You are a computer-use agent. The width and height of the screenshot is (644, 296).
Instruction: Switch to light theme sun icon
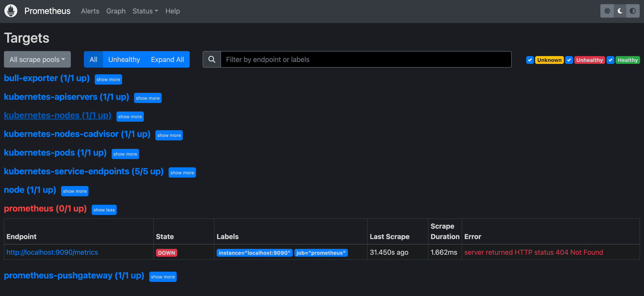(607, 11)
